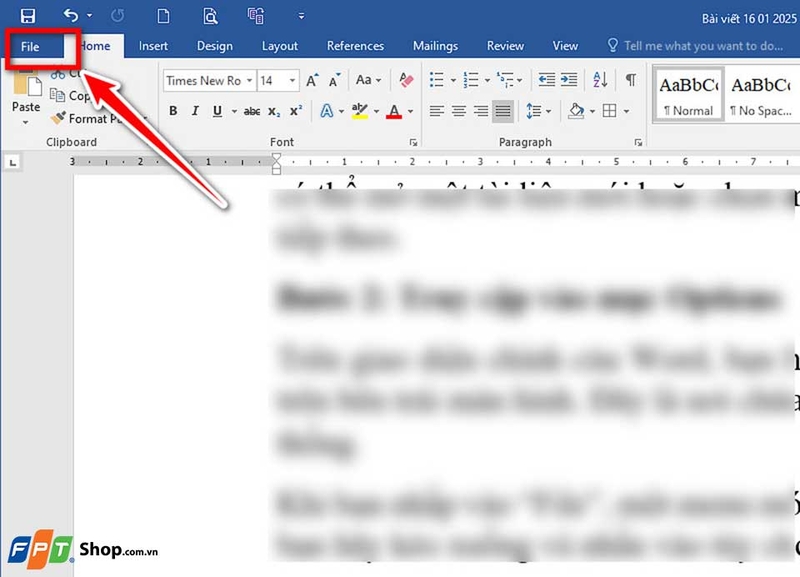
Task: Open the font size 14 dropdown
Action: pyautogui.click(x=292, y=81)
